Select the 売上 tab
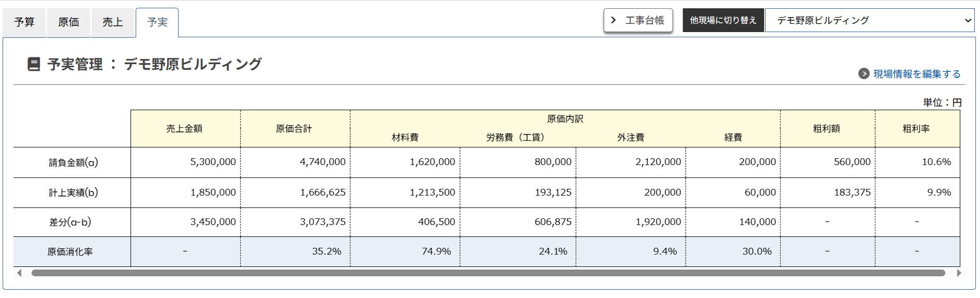The height and width of the screenshot is (298, 980). (112, 22)
